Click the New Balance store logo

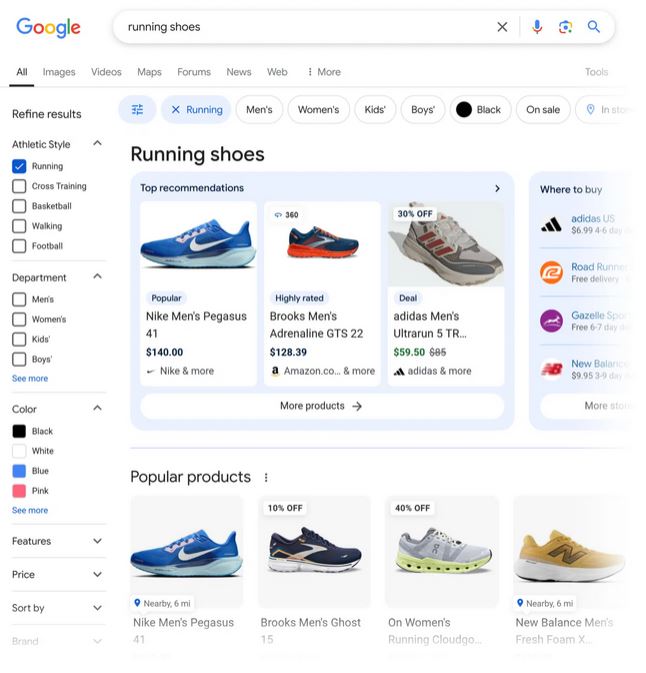[551, 369]
